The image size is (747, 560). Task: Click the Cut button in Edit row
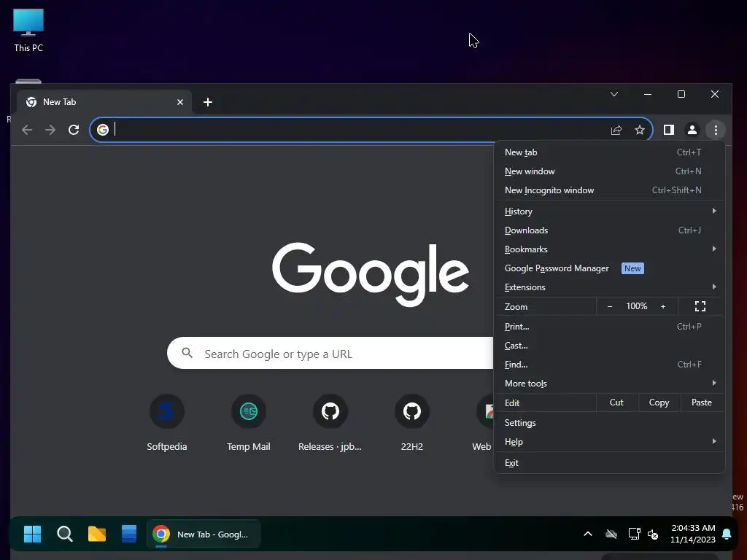[x=616, y=402]
